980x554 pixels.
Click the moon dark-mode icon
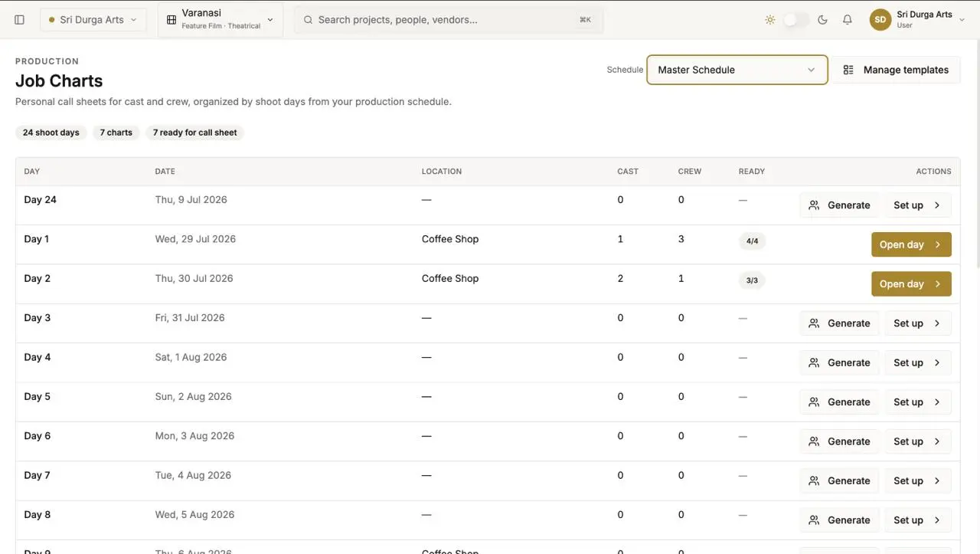[823, 20]
